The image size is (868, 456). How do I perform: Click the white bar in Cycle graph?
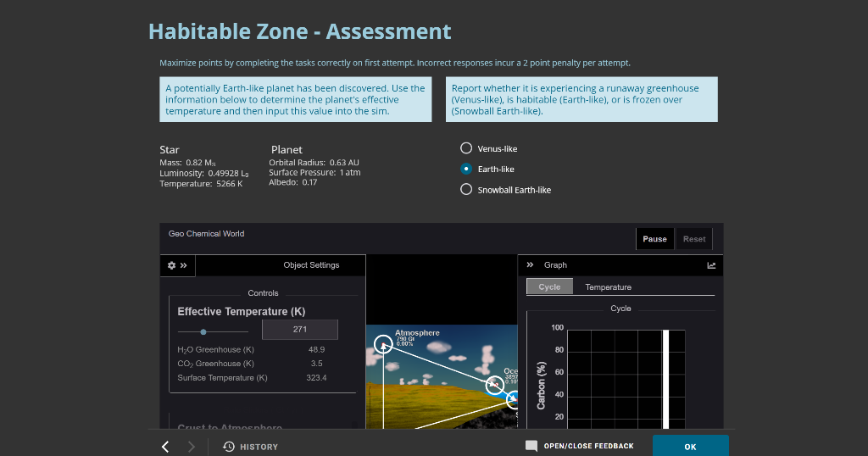(x=666, y=379)
